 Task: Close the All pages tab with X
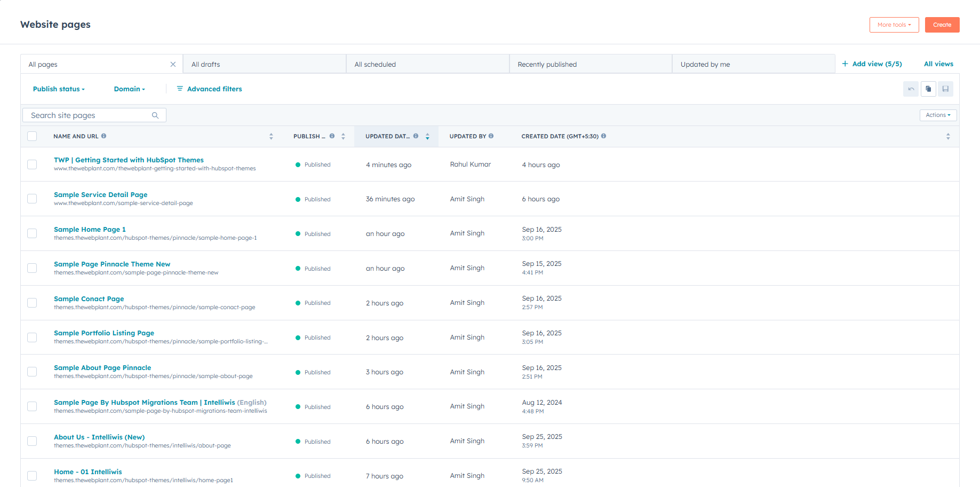[x=173, y=64]
